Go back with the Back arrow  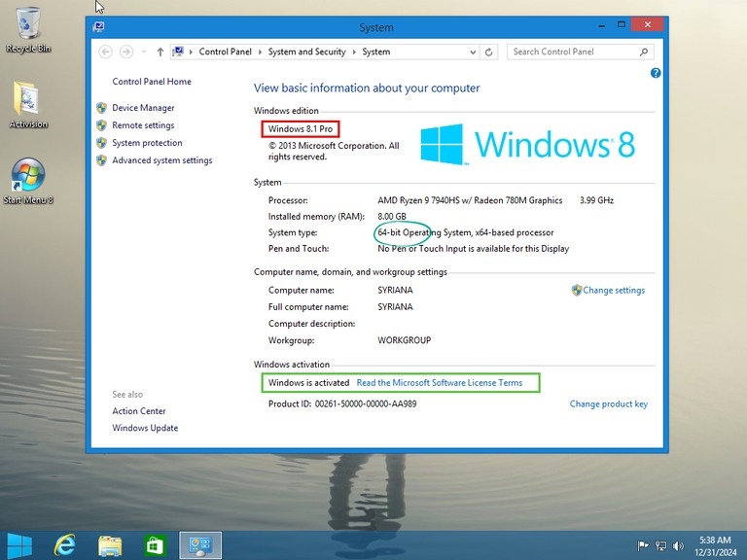point(105,52)
